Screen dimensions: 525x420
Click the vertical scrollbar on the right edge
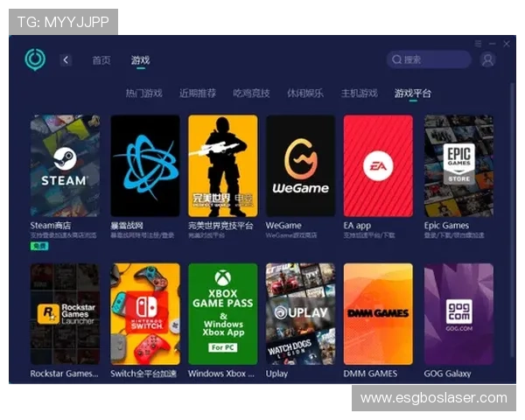point(513,218)
